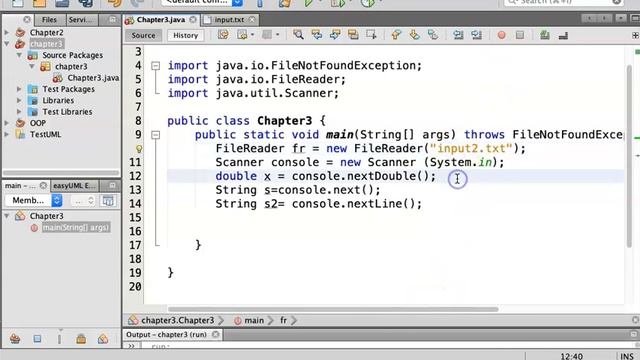Expand the Chapter2 project node
The image size is (640, 360).
tap(7, 32)
